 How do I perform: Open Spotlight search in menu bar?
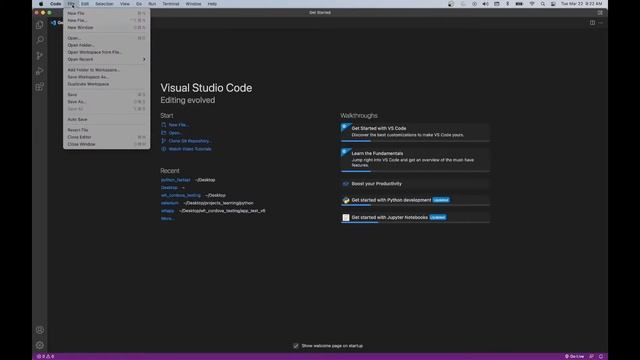543,4
